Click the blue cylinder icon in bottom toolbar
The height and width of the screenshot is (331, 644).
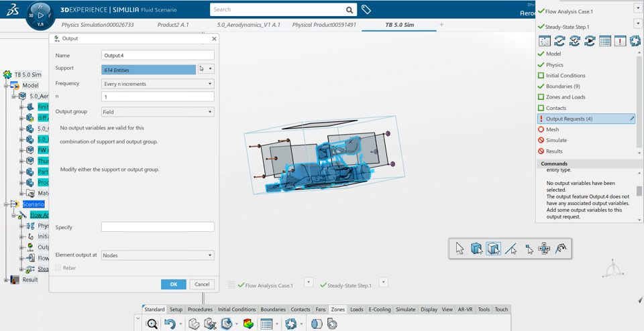tap(317, 324)
